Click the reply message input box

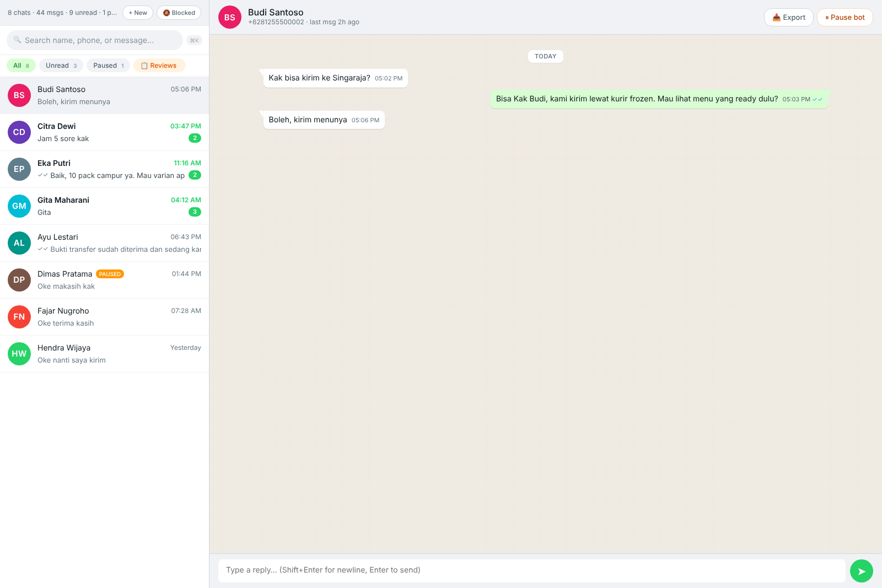531,571
